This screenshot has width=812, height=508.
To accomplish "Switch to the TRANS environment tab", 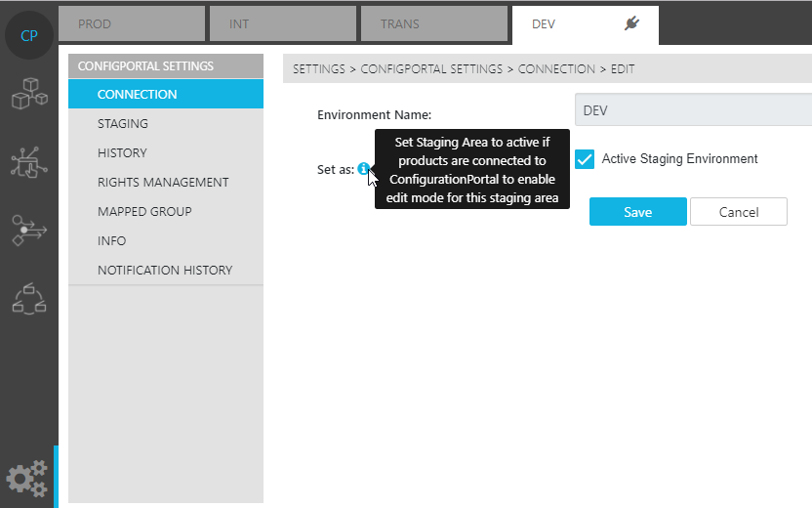I will [433, 24].
